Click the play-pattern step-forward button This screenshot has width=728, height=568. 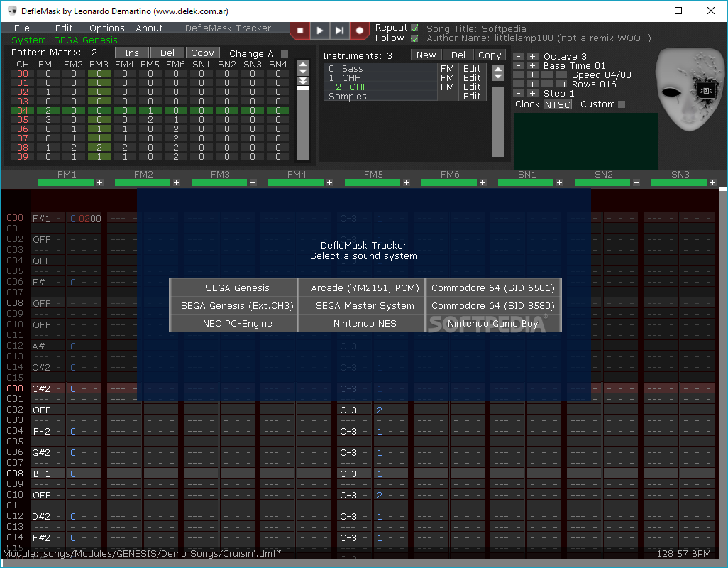point(339,31)
